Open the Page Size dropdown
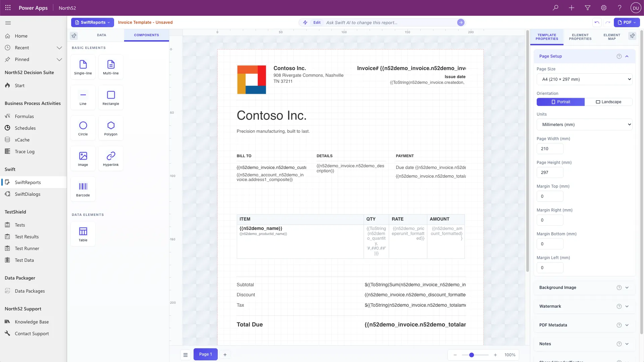 (x=584, y=79)
